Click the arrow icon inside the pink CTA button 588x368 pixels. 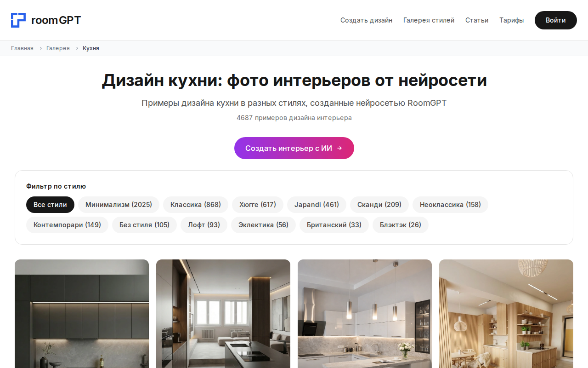coord(339,148)
